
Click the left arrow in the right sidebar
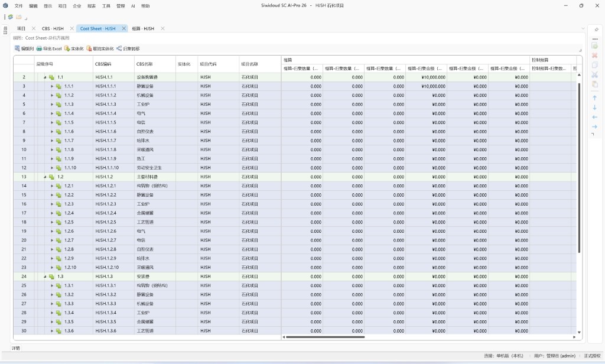tap(594, 117)
